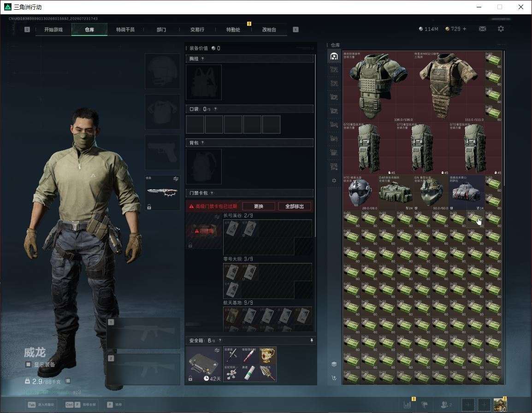Click the plus icon next to 729 currency
The height and width of the screenshot is (413, 532).
pyautogui.click(x=465, y=29)
